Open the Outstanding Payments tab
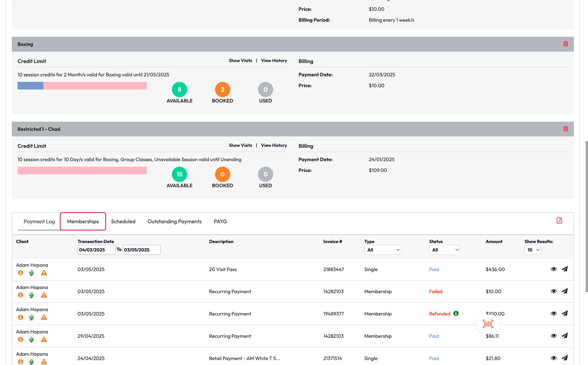 [174, 221]
